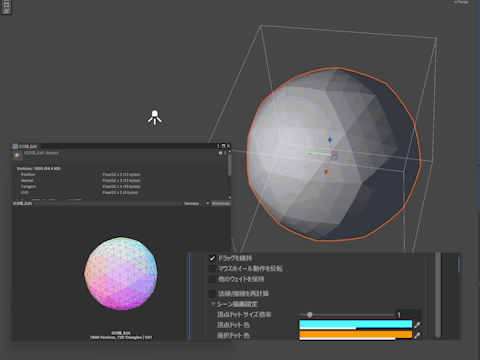Maximize the ICOSB_Edit floating window

pos(223,146)
